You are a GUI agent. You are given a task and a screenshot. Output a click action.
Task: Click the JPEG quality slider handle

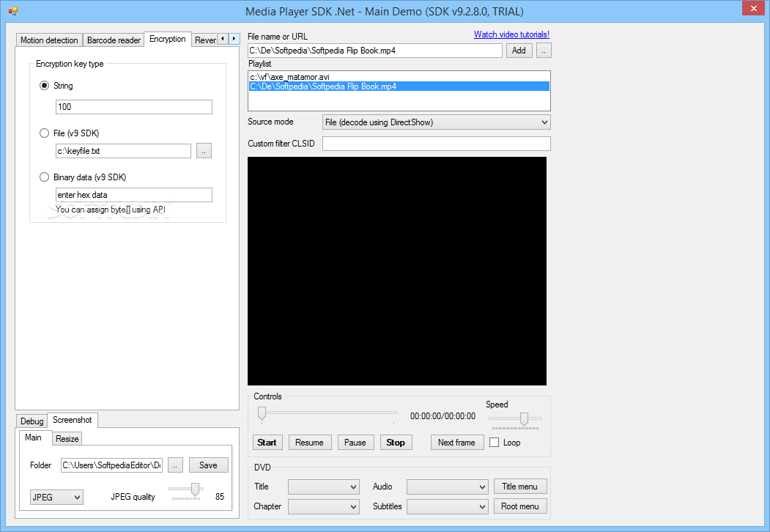tap(195, 489)
